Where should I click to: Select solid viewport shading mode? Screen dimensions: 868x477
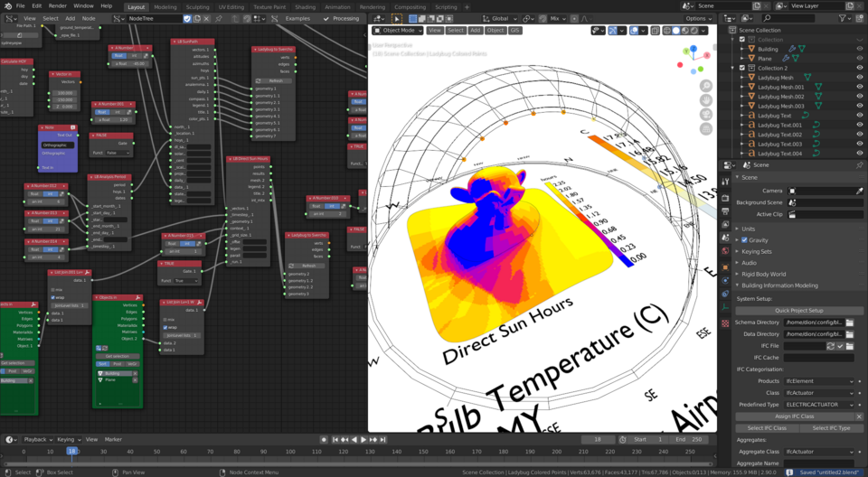pyautogui.click(x=676, y=31)
